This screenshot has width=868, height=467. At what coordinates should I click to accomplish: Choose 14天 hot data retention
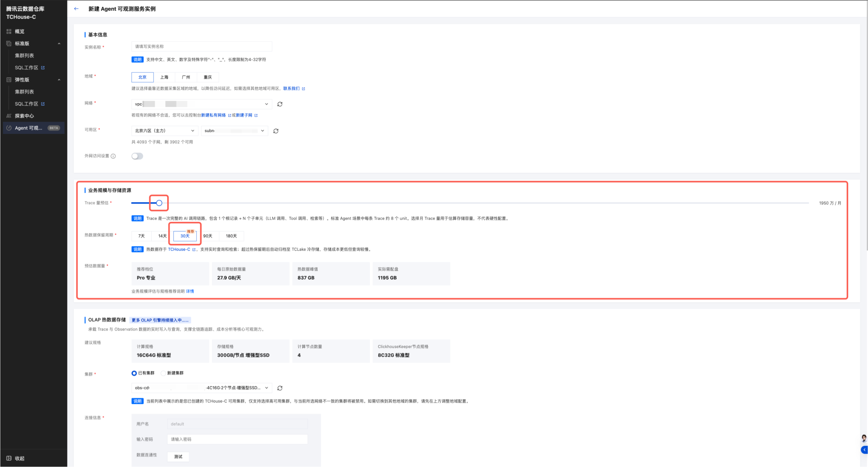point(162,236)
